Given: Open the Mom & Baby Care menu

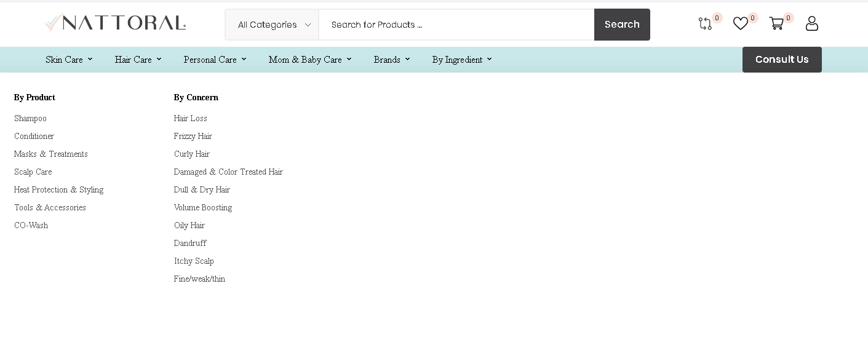Looking at the screenshot, I should (309, 60).
